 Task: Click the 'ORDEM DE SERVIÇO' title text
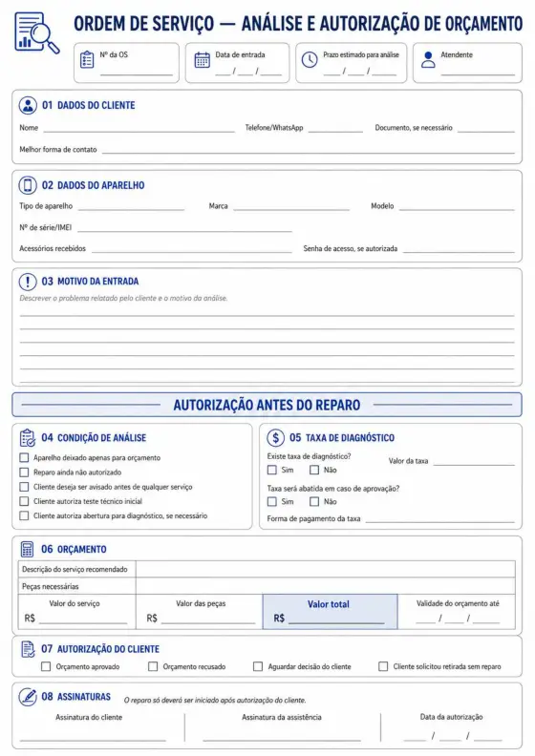tap(143, 24)
